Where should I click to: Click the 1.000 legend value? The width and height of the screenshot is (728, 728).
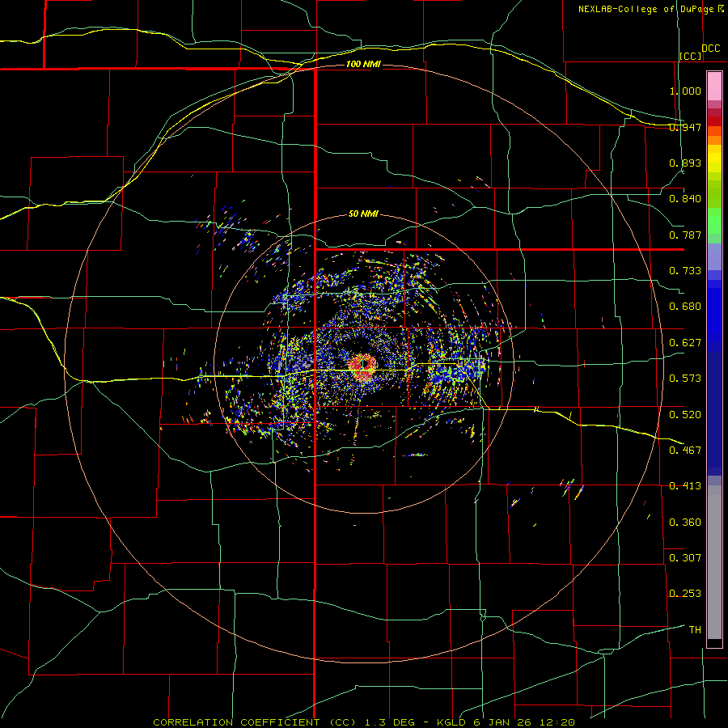[x=685, y=91]
